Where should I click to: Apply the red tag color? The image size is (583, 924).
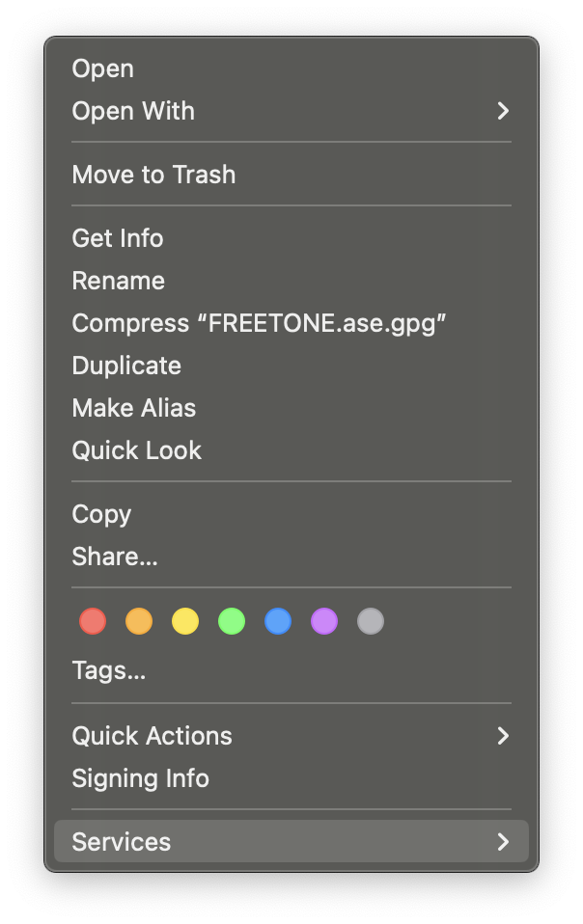coord(93,621)
